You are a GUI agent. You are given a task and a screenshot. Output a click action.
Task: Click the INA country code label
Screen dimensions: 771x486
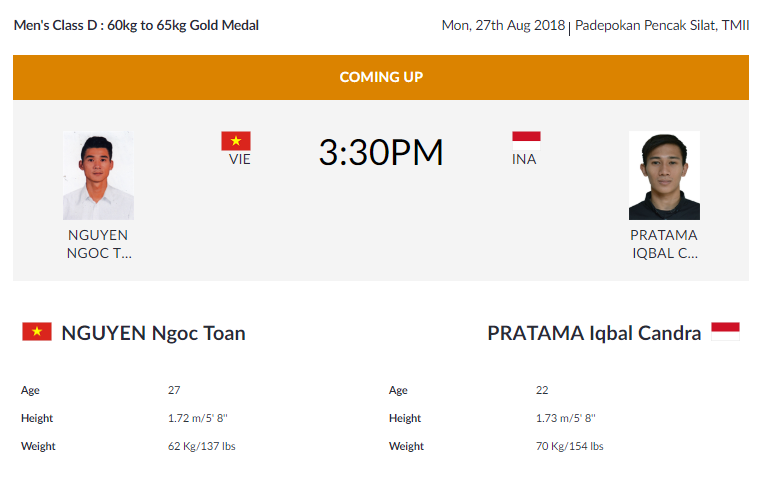524,159
